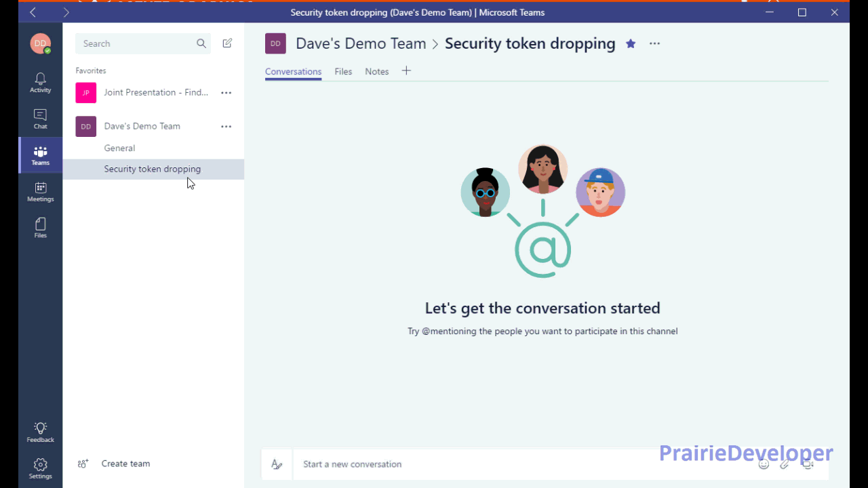Collapse Dave's Demo Team in list

142,126
